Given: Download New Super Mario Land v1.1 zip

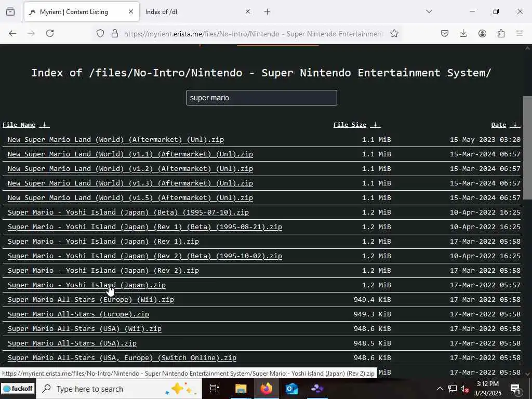Looking at the screenshot, I should 130,154.
